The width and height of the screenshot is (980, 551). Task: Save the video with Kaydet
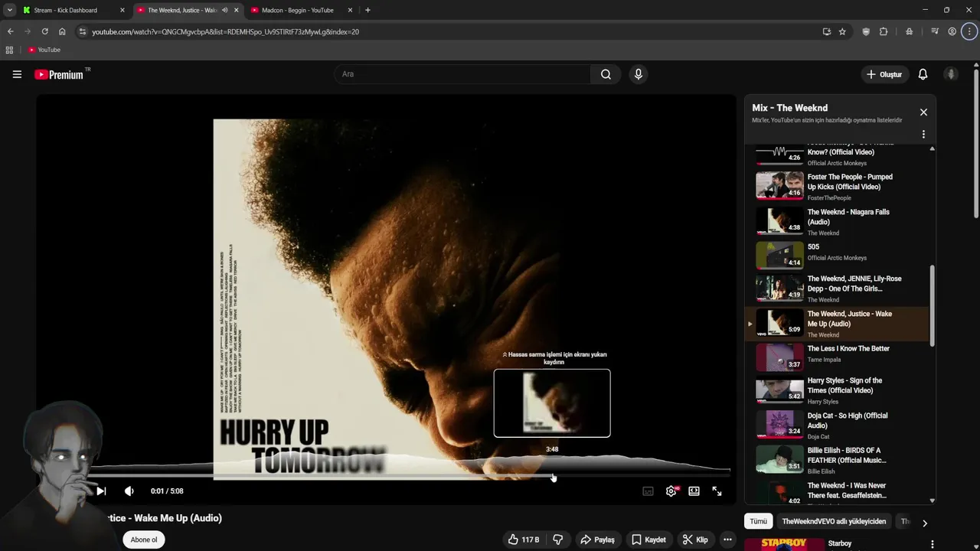coord(648,540)
